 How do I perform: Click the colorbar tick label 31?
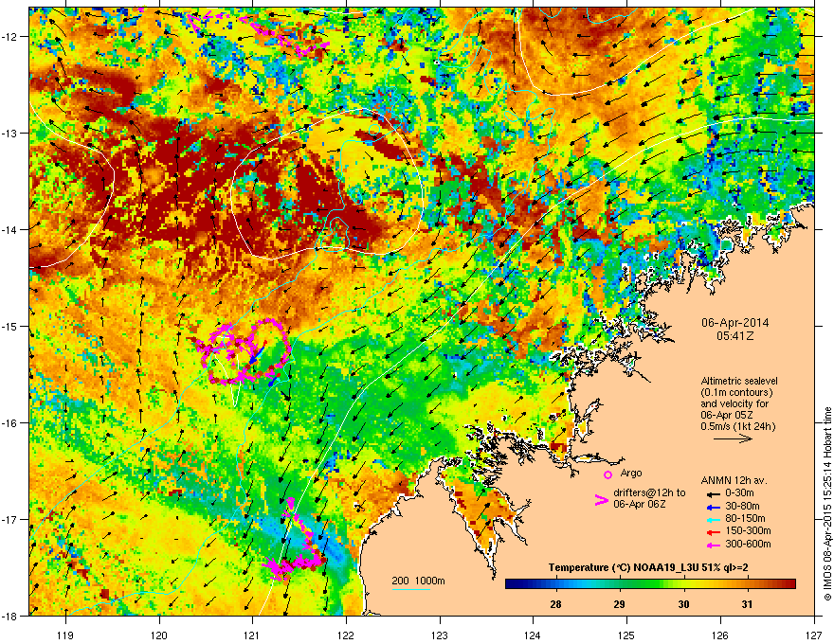[x=748, y=604]
